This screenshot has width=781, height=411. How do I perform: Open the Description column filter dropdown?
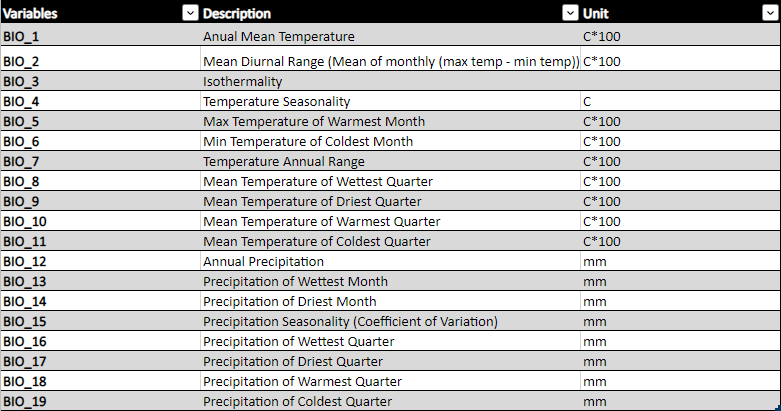pos(570,13)
